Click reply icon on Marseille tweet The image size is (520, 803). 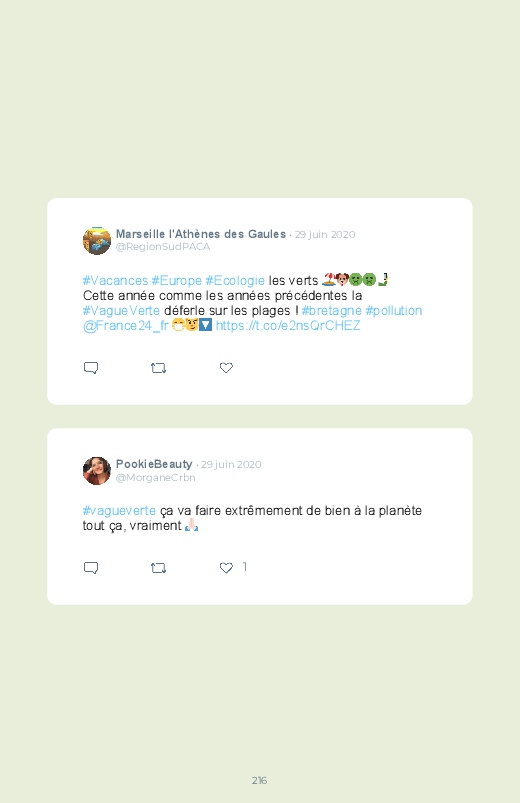pyautogui.click(x=91, y=368)
